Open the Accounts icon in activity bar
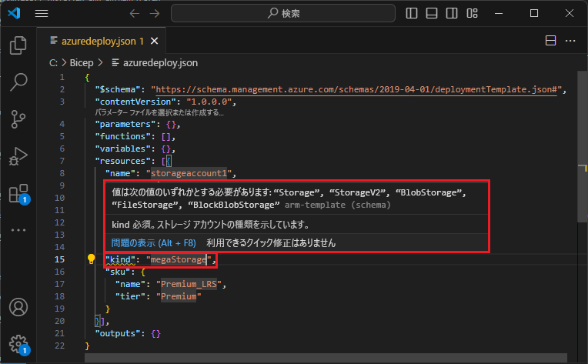The height and width of the screenshot is (364, 588). 18,307
